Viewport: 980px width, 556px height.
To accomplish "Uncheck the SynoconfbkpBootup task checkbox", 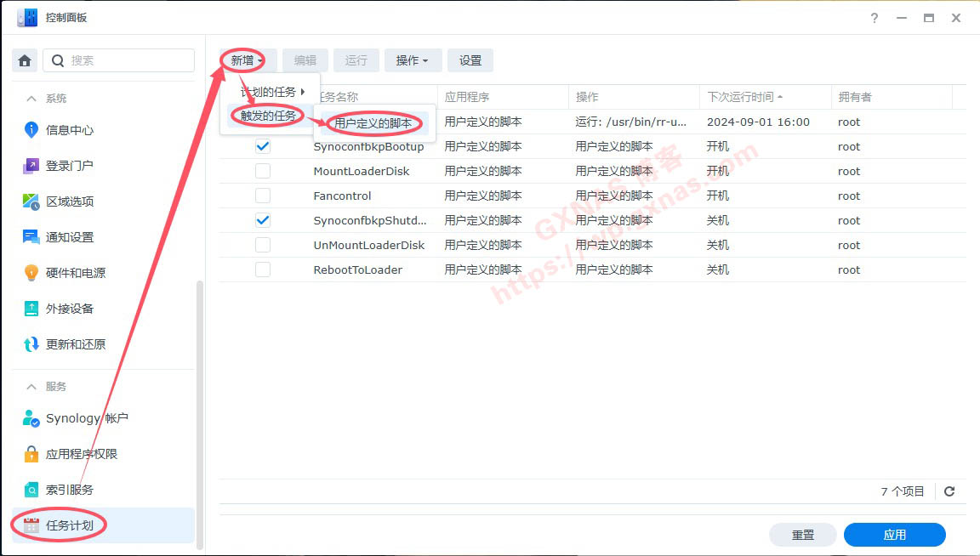I will tap(263, 146).
